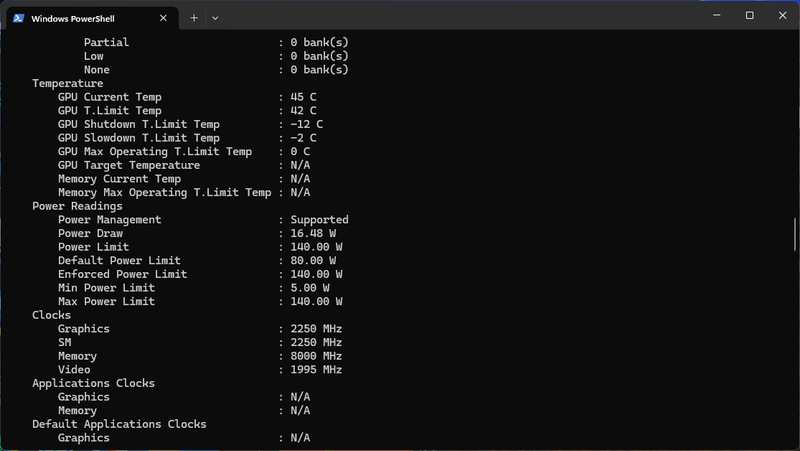Minimize the terminal window
The height and width of the screenshot is (451, 800).
pyautogui.click(x=716, y=16)
